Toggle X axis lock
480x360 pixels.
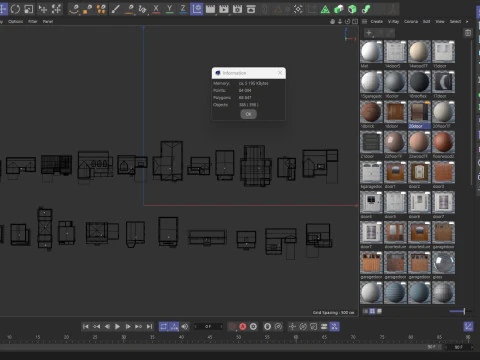(156, 9)
